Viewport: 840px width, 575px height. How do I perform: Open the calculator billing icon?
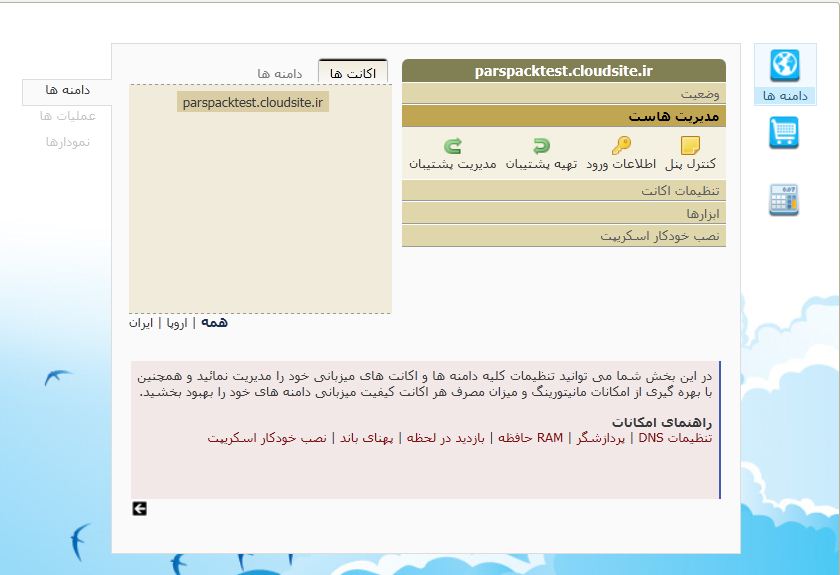[784, 200]
